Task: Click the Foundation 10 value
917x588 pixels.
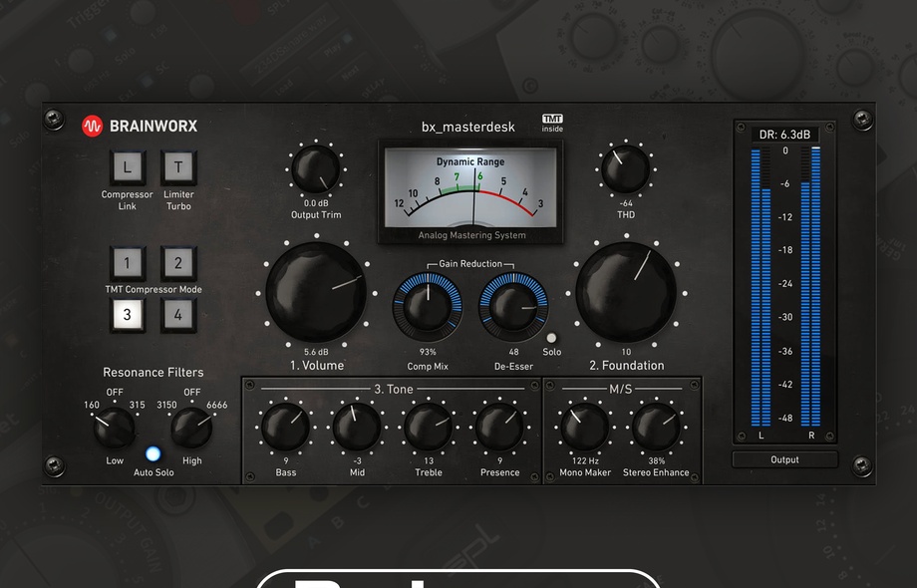Action: pos(626,352)
